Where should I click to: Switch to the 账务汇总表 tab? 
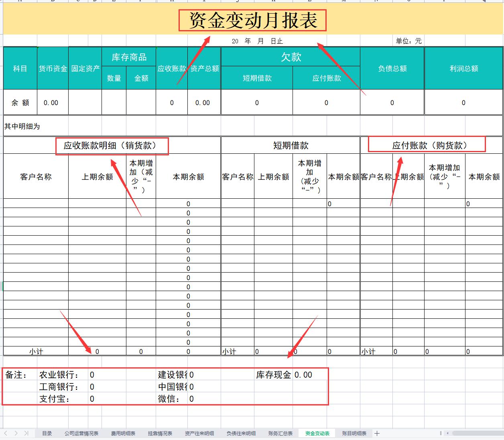pyautogui.click(x=280, y=433)
